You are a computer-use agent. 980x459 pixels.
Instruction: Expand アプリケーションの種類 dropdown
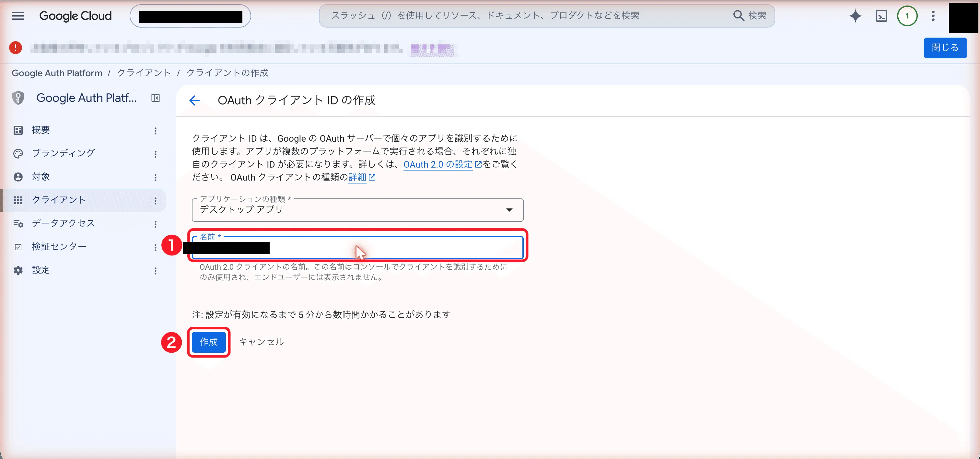tap(357, 210)
